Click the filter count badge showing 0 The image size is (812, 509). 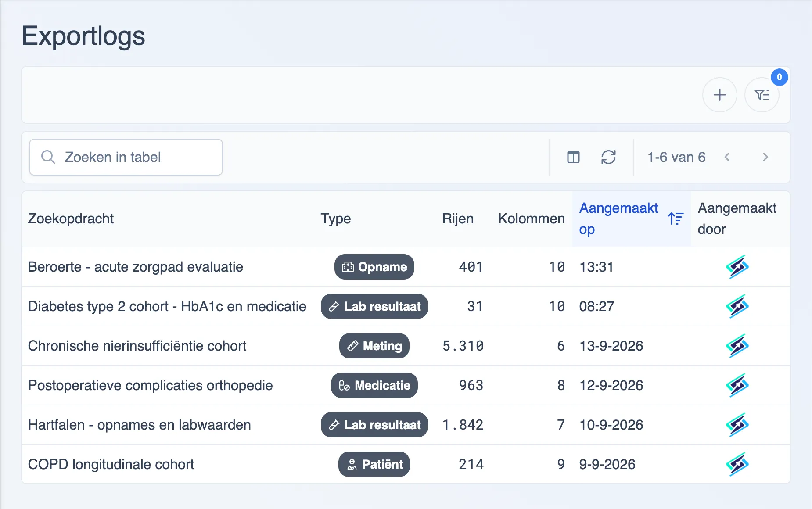coord(779,77)
